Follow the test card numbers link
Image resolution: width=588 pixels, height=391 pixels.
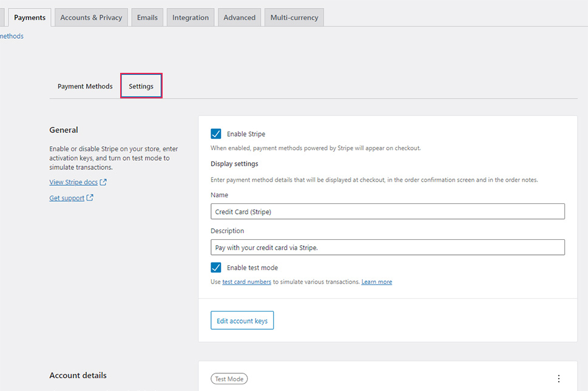(x=247, y=282)
